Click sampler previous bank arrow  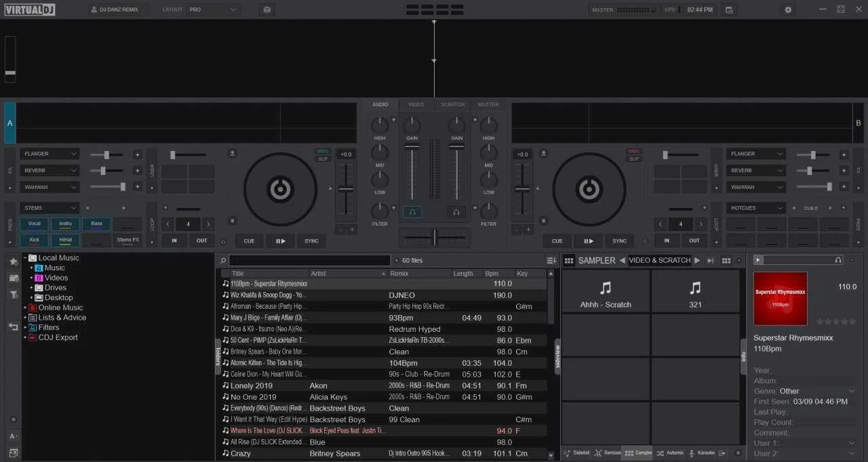tap(622, 260)
